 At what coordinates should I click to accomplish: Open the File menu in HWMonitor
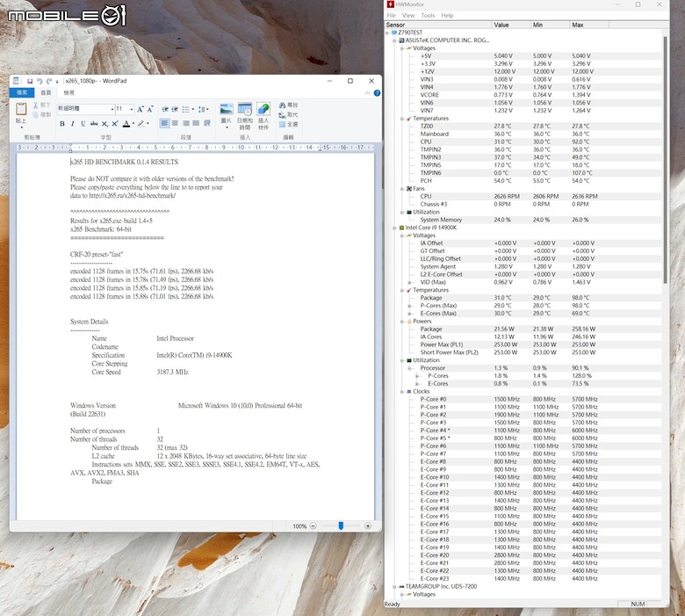(x=391, y=15)
